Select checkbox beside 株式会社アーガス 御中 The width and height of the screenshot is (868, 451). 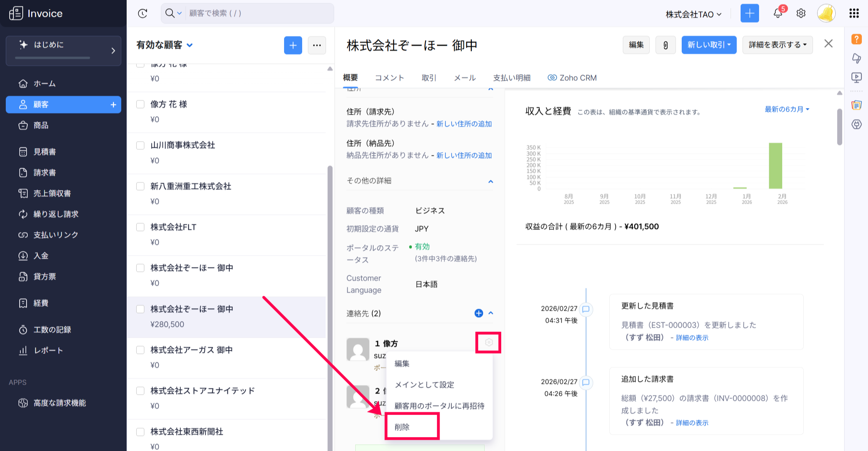click(x=140, y=350)
